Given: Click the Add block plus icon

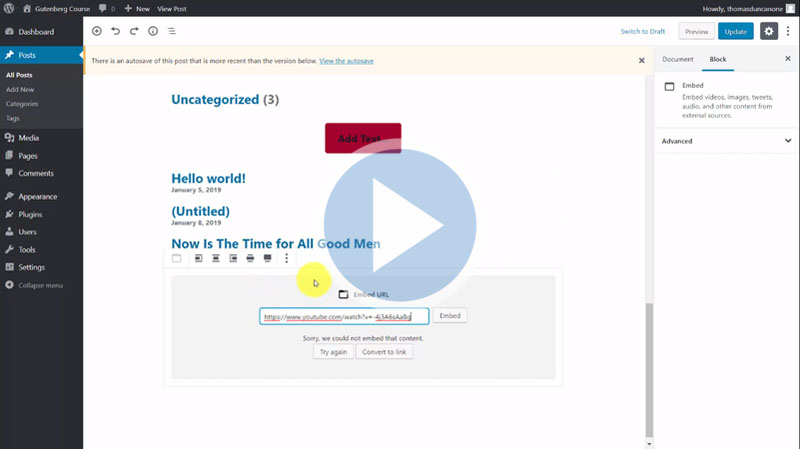Looking at the screenshot, I should pyautogui.click(x=97, y=32).
